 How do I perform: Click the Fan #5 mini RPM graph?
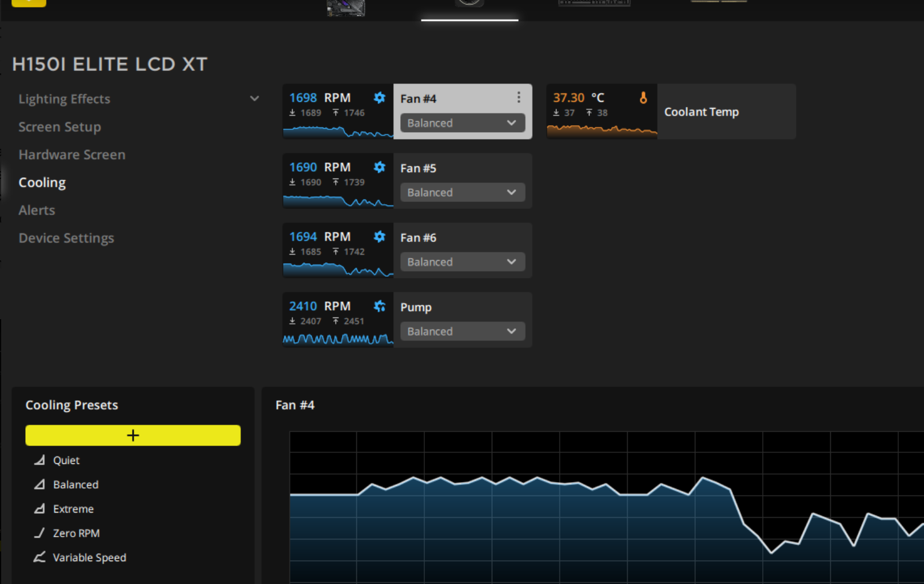coord(338,201)
